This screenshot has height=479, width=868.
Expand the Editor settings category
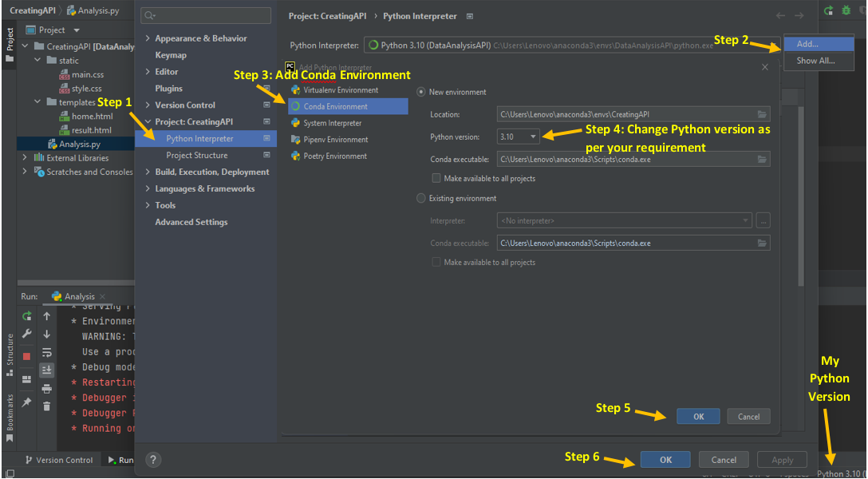pyautogui.click(x=148, y=71)
